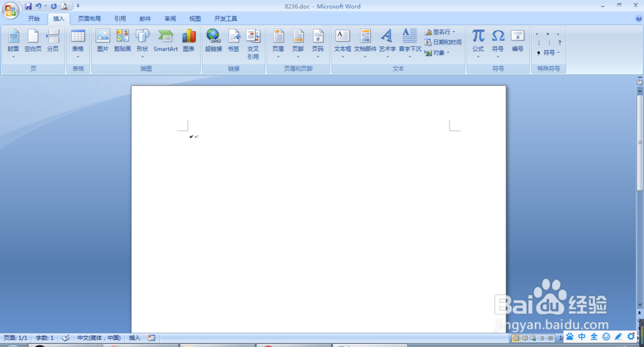Switch to Outline view
Screen dimensions: 644x347
tap(542, 338)
